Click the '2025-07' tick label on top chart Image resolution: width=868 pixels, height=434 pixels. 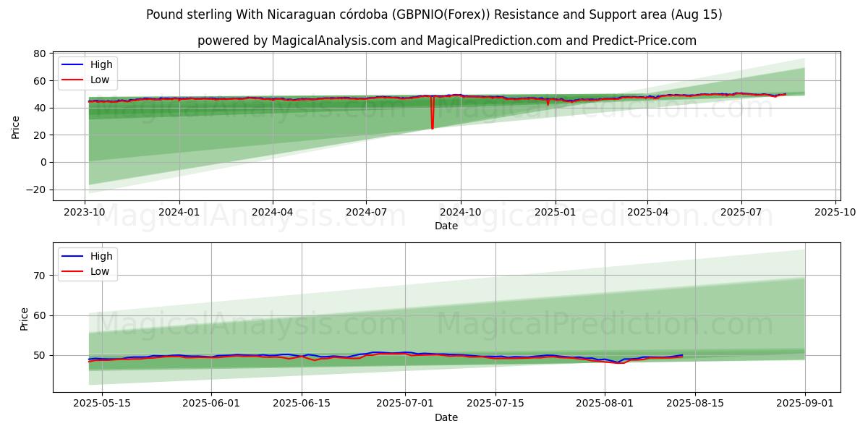(741, 213)
